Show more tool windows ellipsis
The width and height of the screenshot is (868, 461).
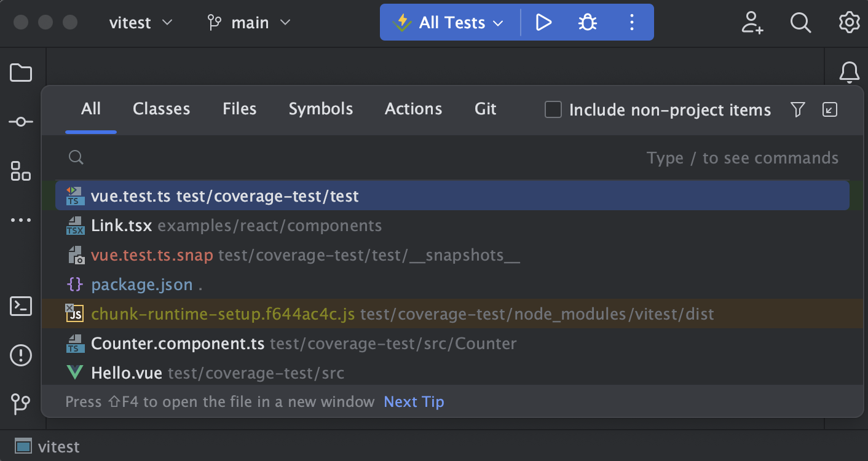pyautogui.click(x=21, y=220)
